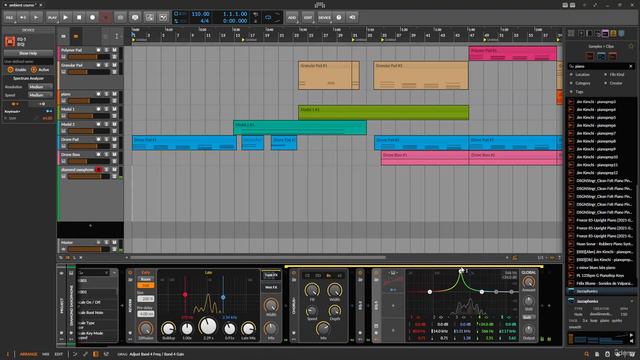
Task: Select Room mode in reverb Early section
Action: (x=146, y=279)
